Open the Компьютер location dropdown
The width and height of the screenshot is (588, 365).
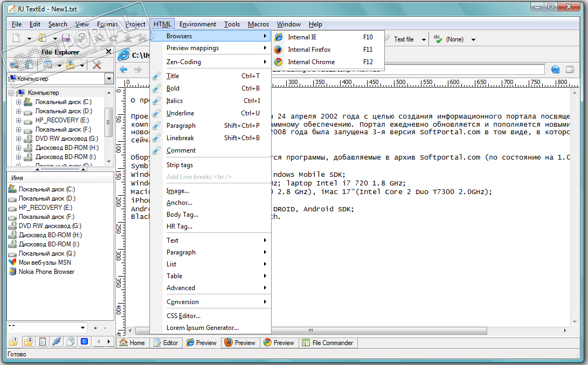[x=109, y=79]
